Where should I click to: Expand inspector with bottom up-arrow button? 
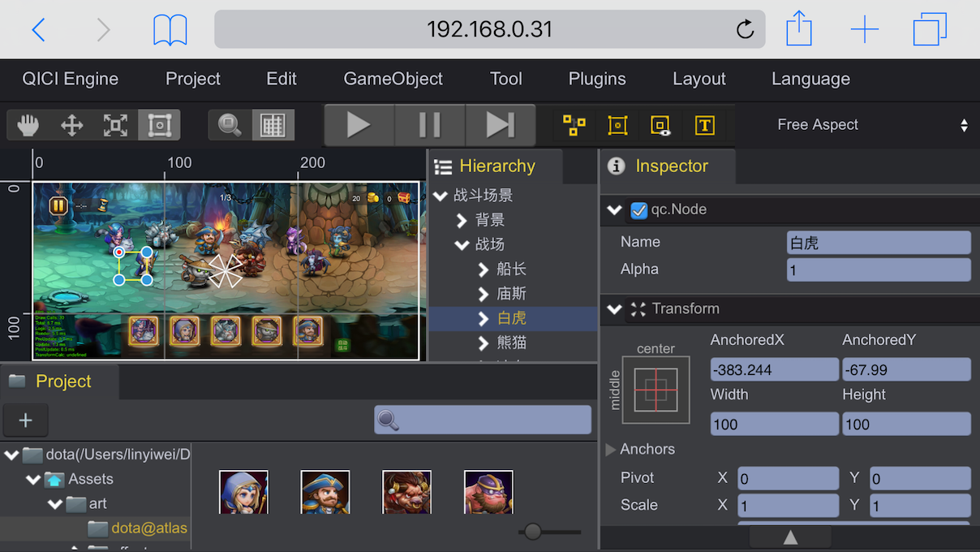coord(790,537)
